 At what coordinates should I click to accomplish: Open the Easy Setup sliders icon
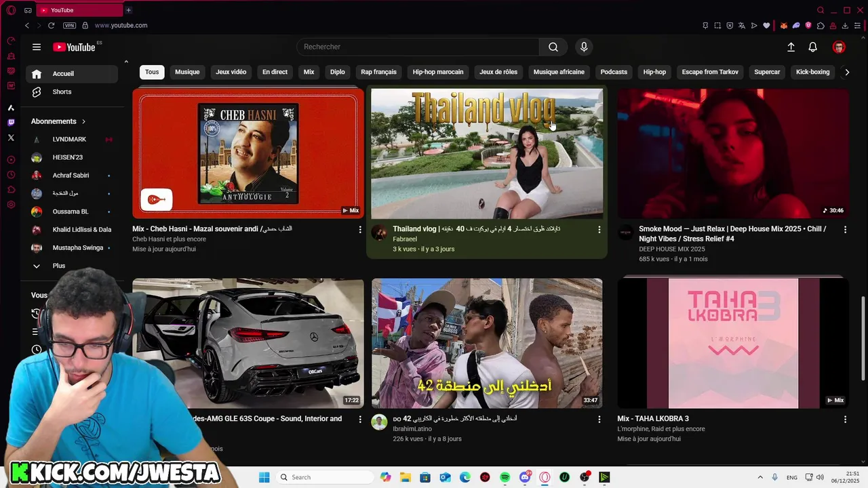point(857,26)
